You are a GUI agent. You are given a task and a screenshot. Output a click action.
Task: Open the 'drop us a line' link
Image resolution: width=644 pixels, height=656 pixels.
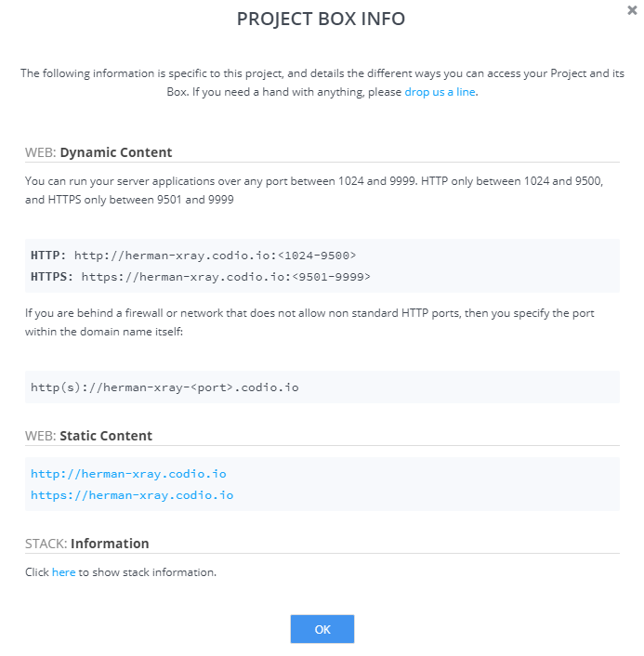click(440, 92)
